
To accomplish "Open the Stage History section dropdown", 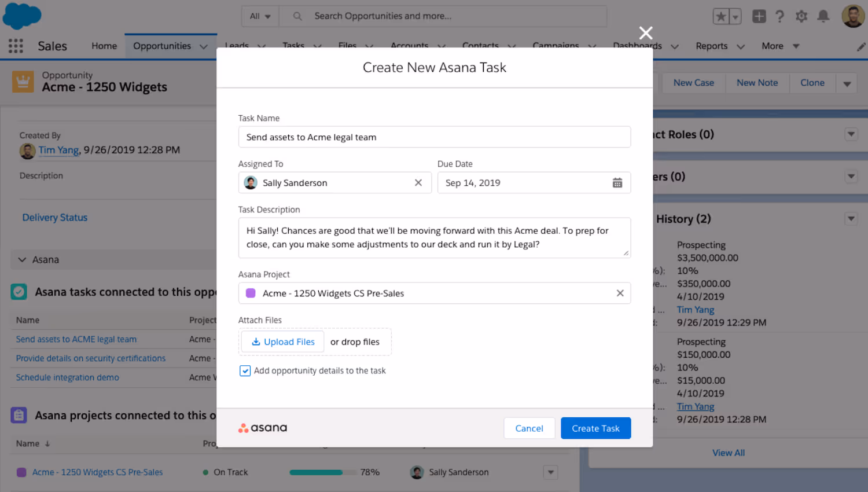I will 851,219.
